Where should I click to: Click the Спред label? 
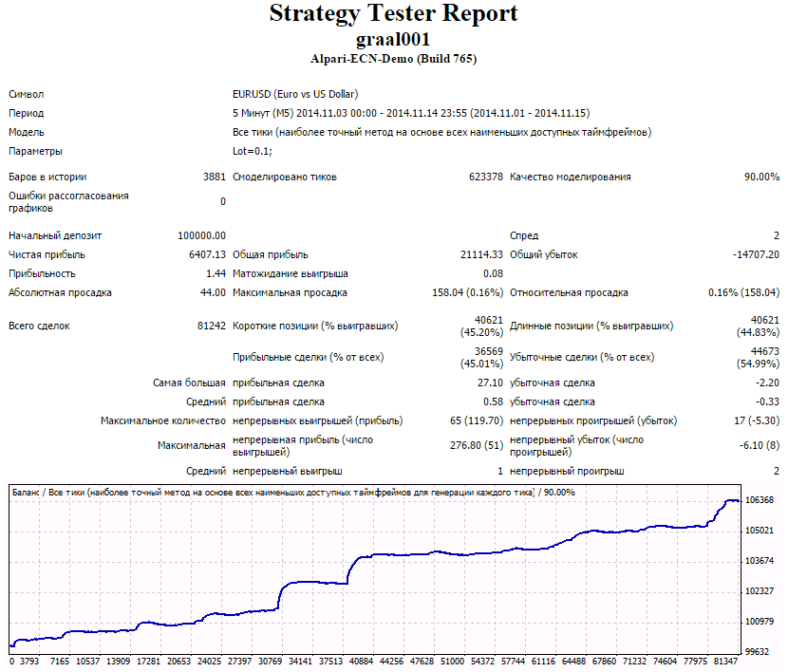(x=524, y=235)
